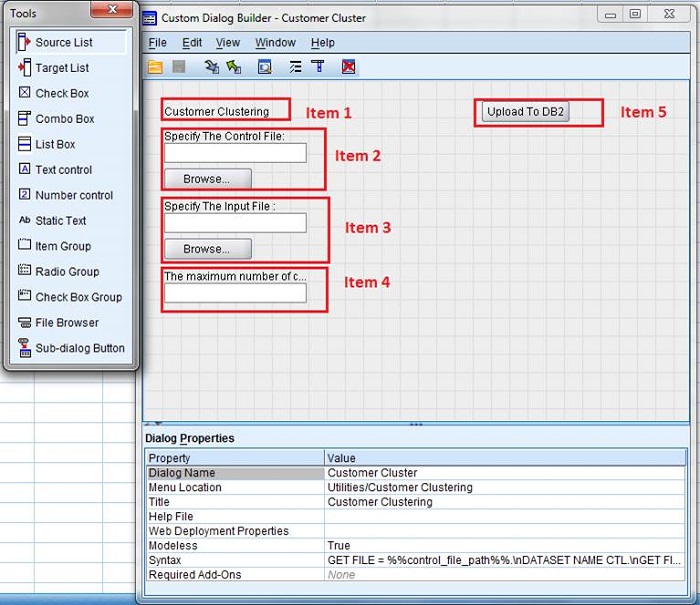Click the Syntax template toolbar icon

click(x=295, y=67)
